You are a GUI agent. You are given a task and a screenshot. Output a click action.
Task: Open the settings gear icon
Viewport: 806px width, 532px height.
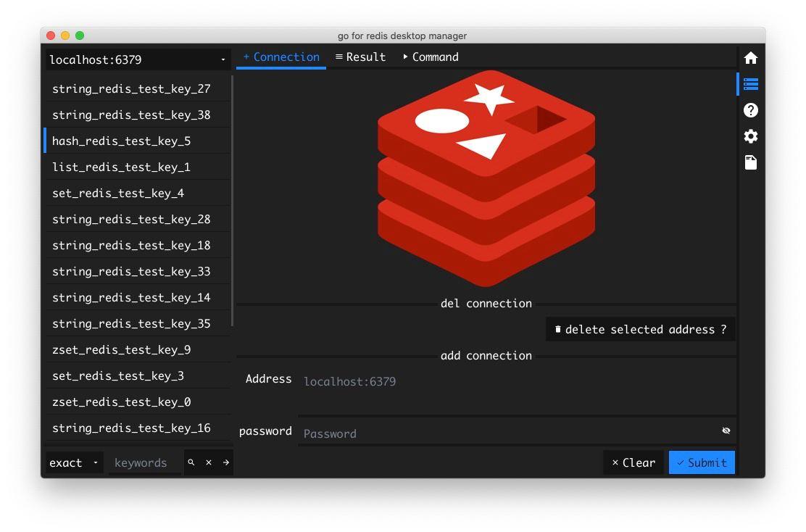point(750,136)
